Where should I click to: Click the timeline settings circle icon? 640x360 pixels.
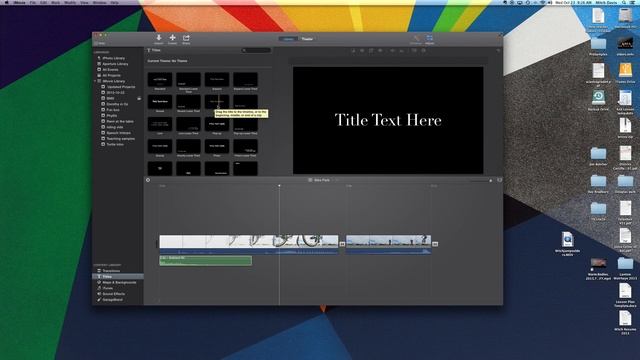(x=148, y=180)
